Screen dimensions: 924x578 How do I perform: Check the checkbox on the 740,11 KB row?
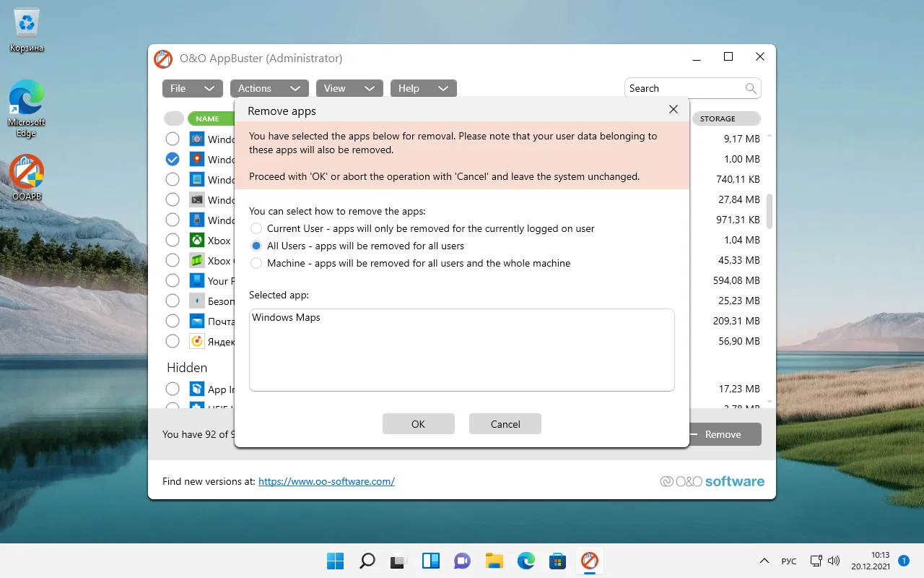click(173, 179)
